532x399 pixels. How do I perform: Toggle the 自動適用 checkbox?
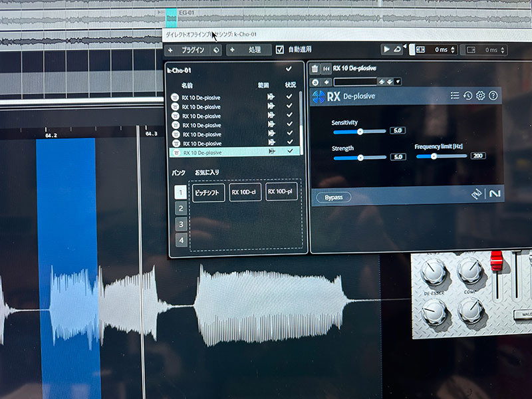point(279,49)
